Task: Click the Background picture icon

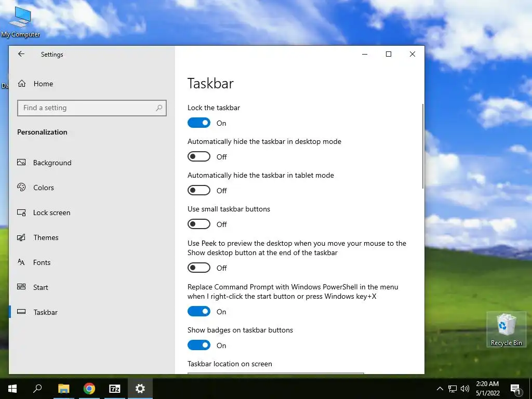Action: pyautogui.click(x=21, y=162)
